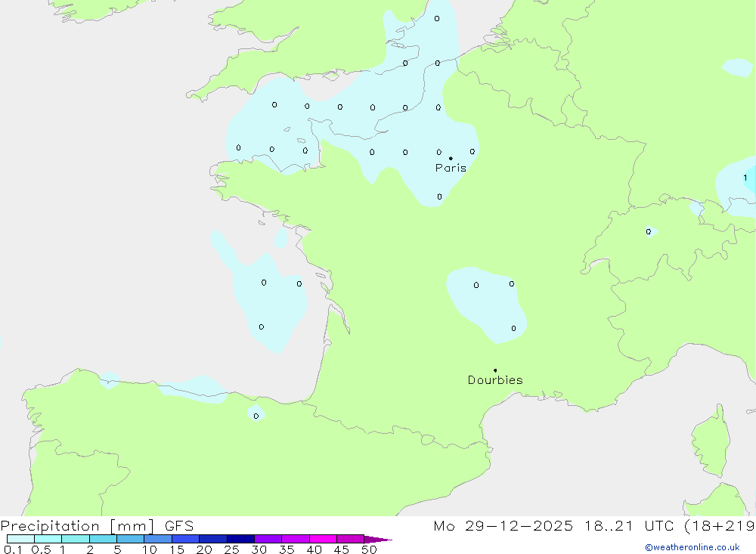The height and width of the screenshot is (554, 756).
Task: Select the dark navy 25 mm legend swatch
Action: tap(240, 539)
